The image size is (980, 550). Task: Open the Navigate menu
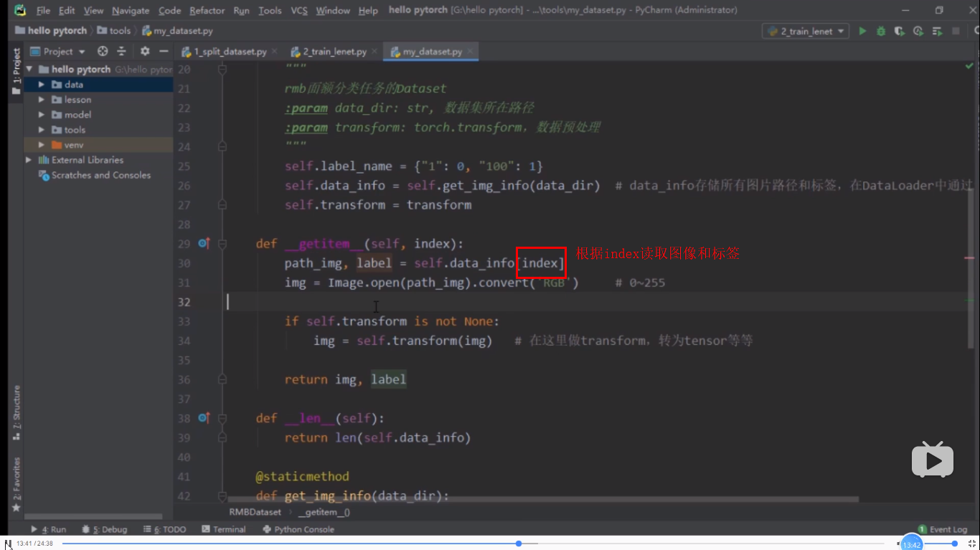[x=131, y=10]
